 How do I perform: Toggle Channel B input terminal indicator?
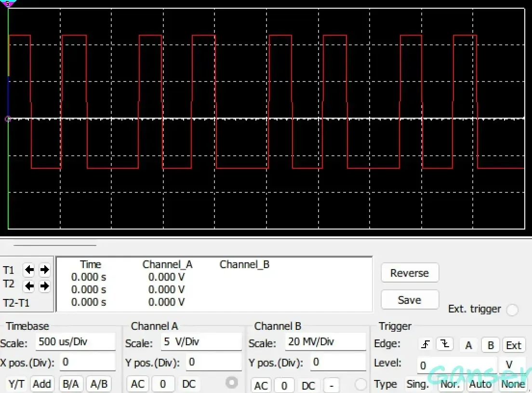pos(360,384)
